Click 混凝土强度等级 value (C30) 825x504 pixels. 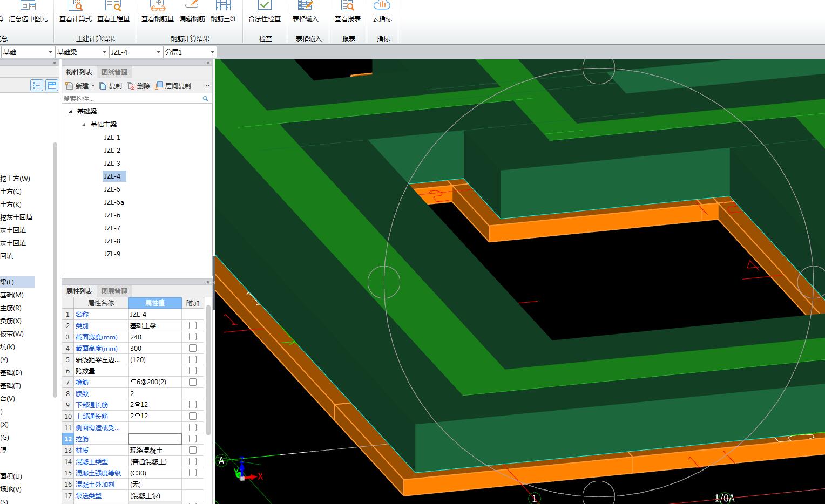tap(155, 473)
